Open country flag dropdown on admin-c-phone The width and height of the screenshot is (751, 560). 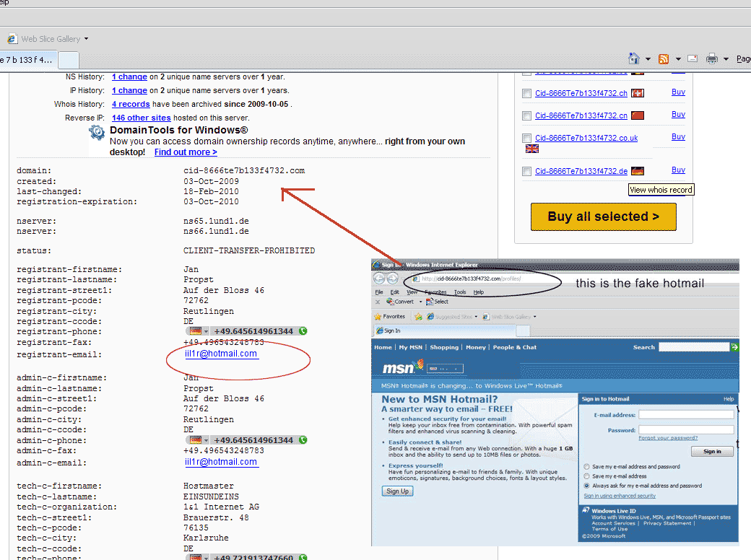206,440
